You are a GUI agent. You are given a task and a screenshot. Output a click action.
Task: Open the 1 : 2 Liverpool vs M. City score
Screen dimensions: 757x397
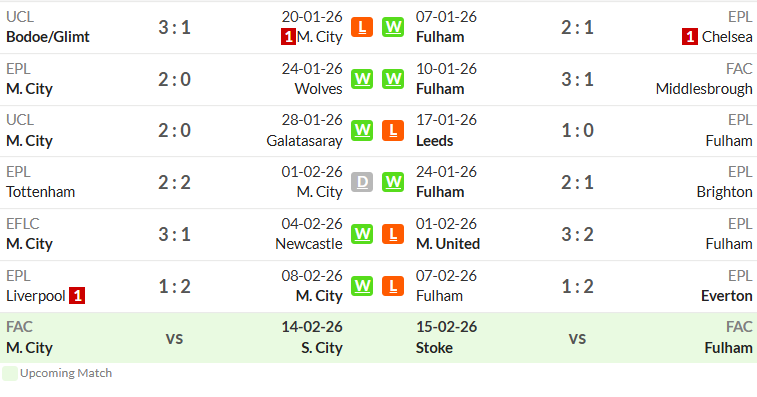(174, 286)
